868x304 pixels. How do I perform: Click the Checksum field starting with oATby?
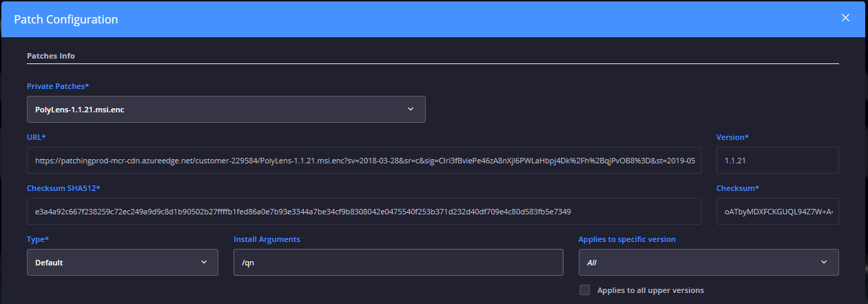778,211
